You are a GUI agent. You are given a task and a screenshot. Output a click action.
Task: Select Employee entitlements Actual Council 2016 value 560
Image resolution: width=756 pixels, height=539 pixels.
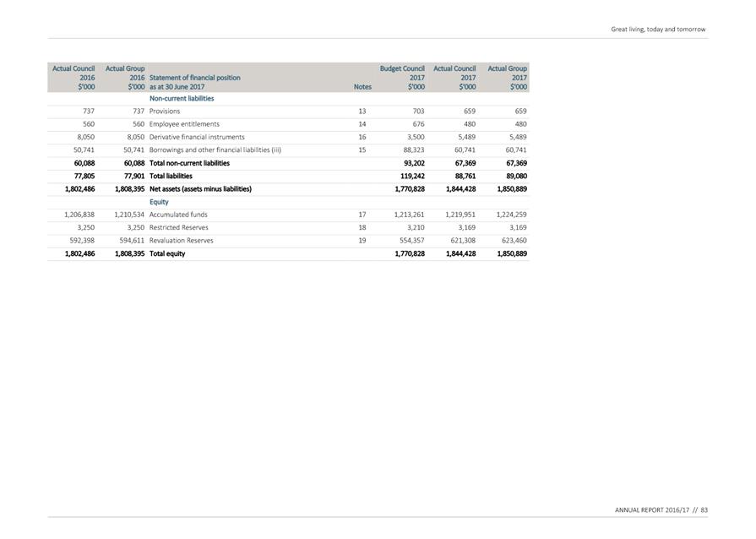tap(89, 124)
